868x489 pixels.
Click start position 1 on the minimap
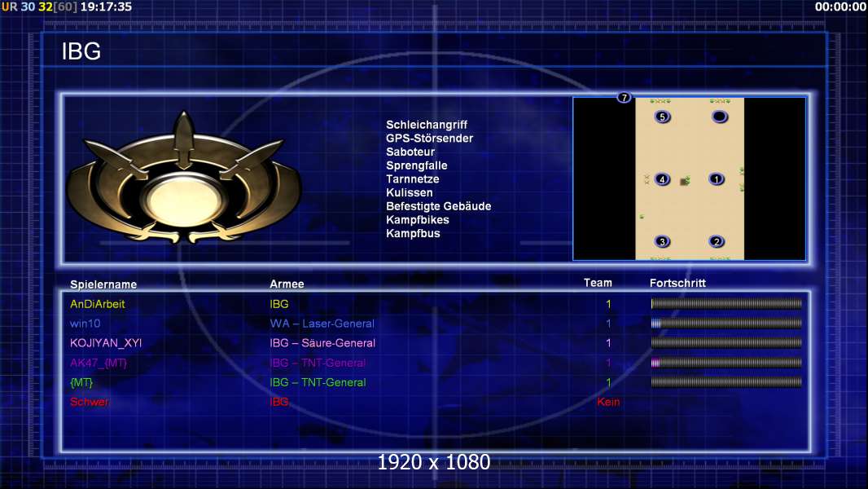[x=717, y=178]
